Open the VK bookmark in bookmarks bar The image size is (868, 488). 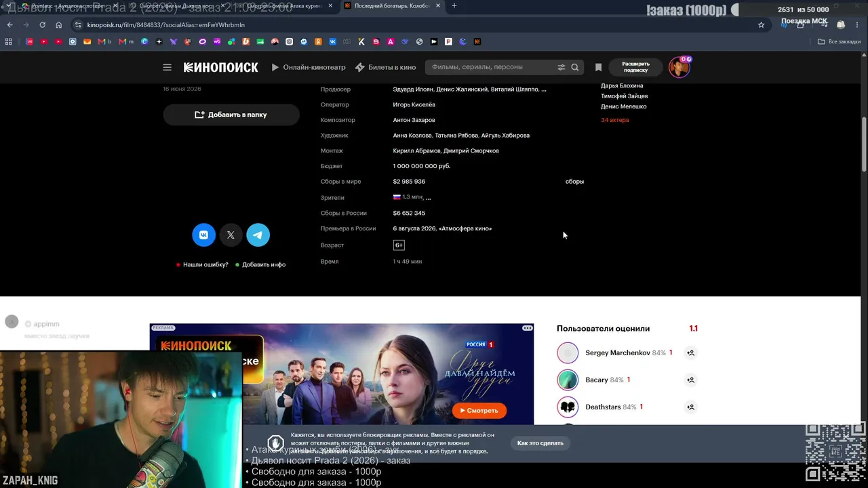[x=332, y=41]
